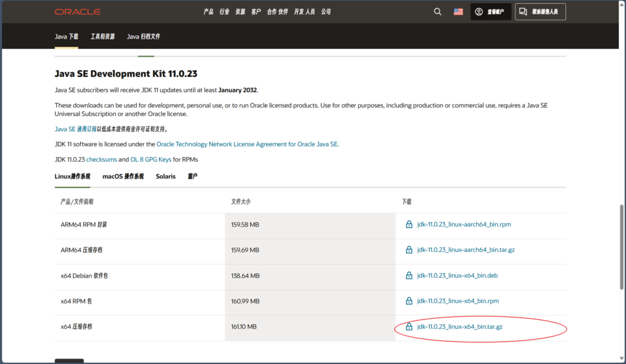
Task: Download jdk-11.0.23_linux-x64_bin.tar.gz
Action: coord(460,327)
